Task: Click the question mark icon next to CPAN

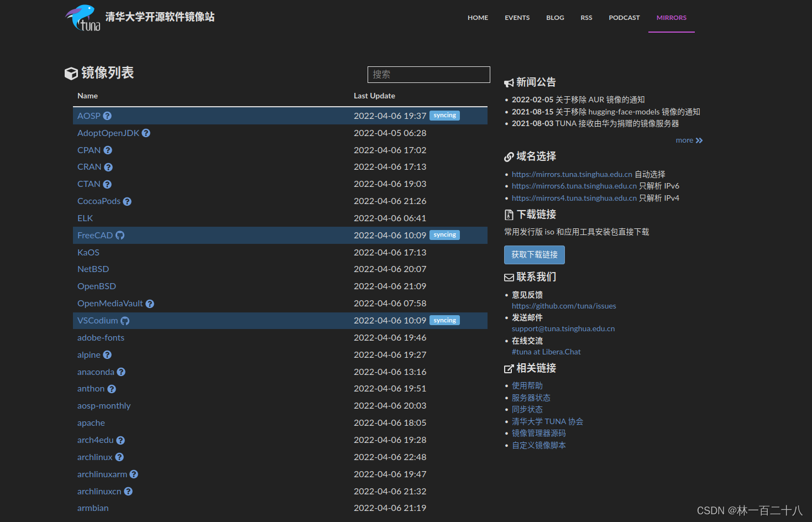Action: coord(108,150)
